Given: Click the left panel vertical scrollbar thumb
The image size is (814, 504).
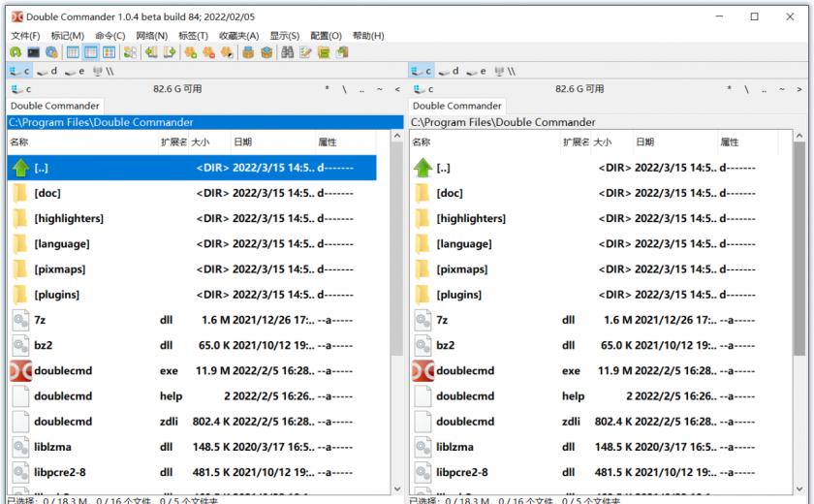Looking at the screenshot, I should pyautogui.click(x=397, y=249).
